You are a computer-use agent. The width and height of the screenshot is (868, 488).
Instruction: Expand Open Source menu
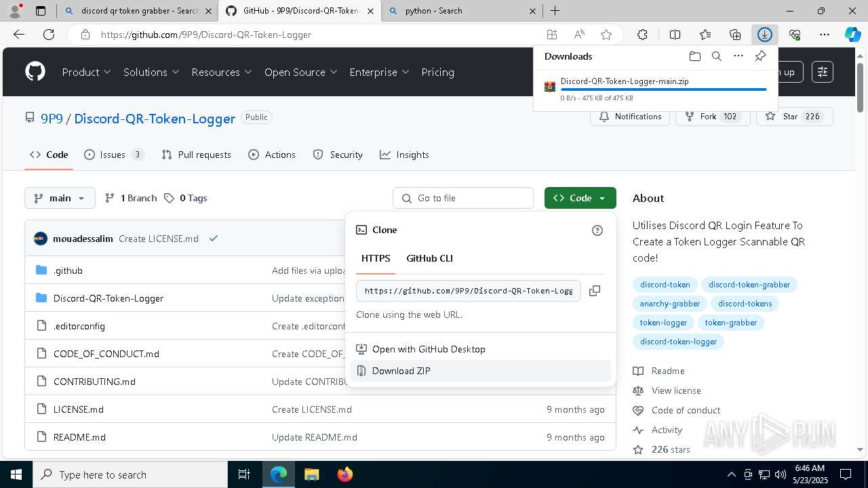point(301,72)
